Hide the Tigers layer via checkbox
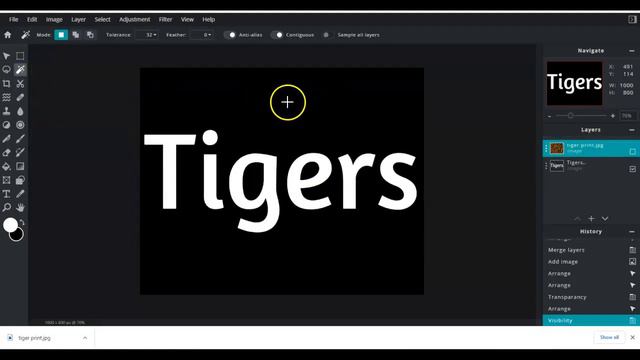This screenshot has width=640, height=360. click(x=632, y=169)
